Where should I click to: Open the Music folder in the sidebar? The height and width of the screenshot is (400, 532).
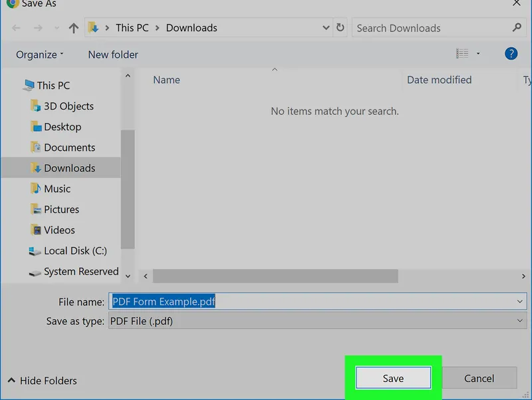tap(57, 189)
